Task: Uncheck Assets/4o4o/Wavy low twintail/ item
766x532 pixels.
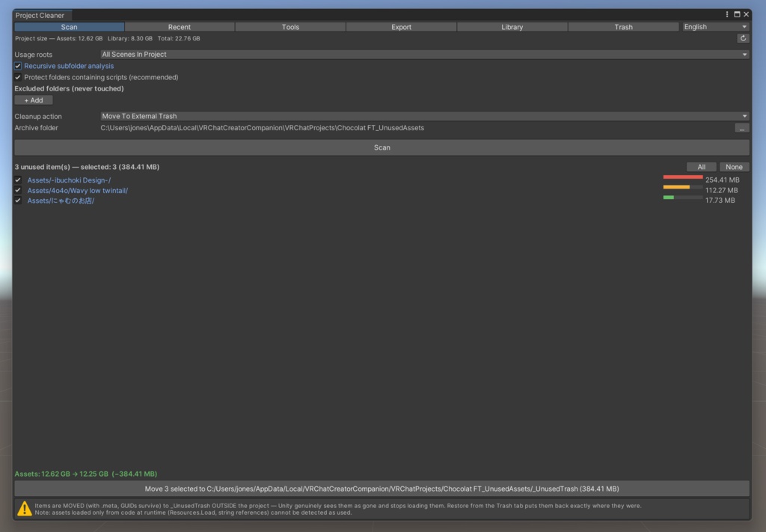Action: 18,190
